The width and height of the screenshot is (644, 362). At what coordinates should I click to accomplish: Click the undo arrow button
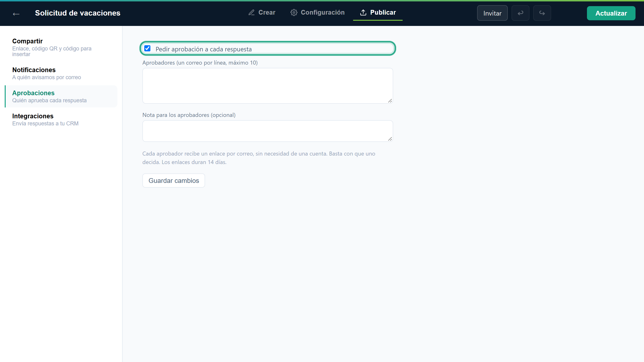click(520, 13)
